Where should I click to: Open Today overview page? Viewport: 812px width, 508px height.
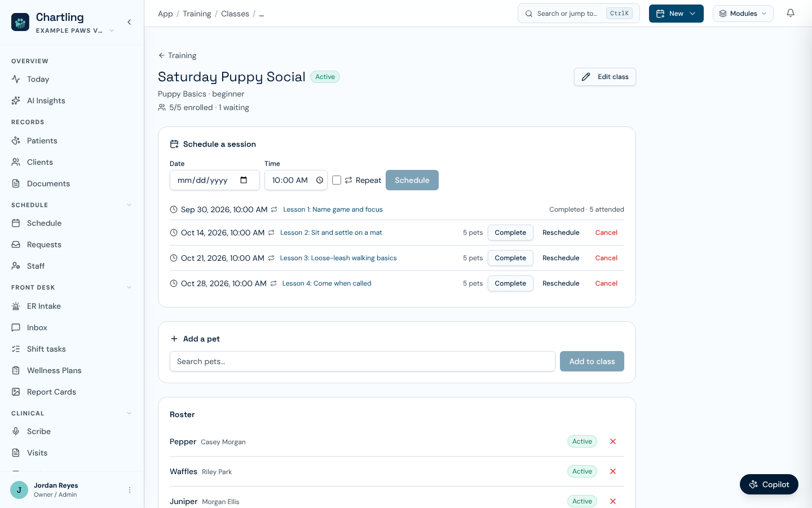[72, 79]
